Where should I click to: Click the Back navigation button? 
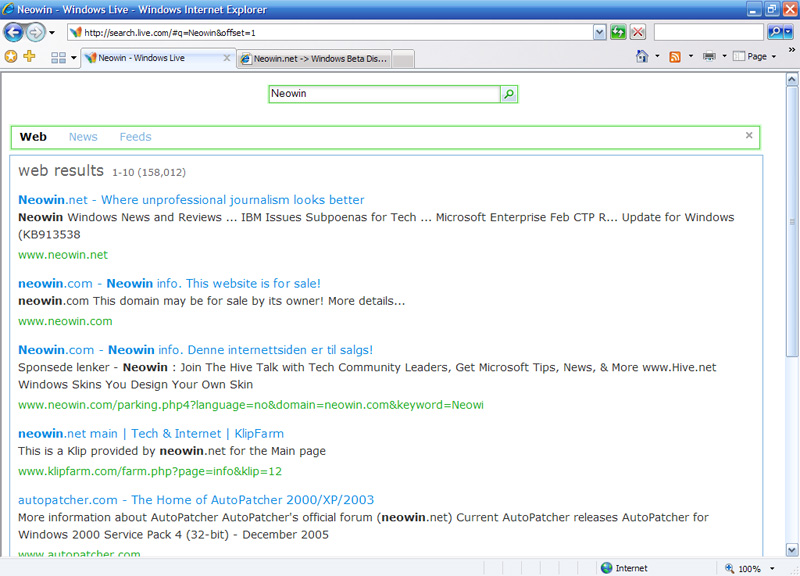tap(14, 31)
